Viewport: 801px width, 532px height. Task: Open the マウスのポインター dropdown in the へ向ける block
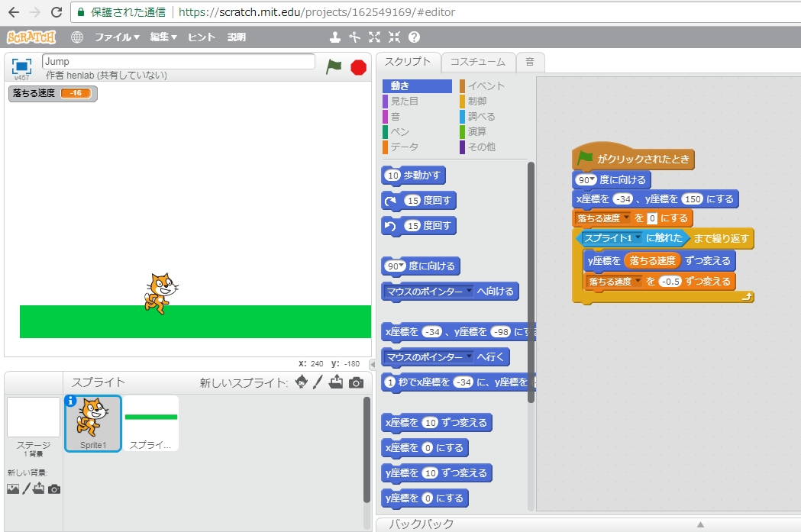click(469, 292)
